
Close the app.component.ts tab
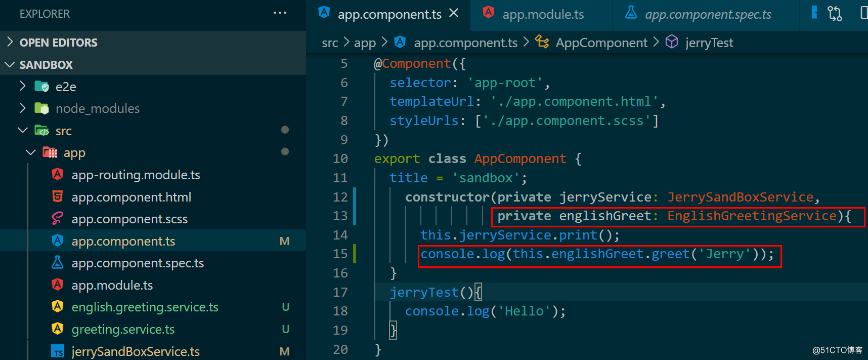coord(454,13)
